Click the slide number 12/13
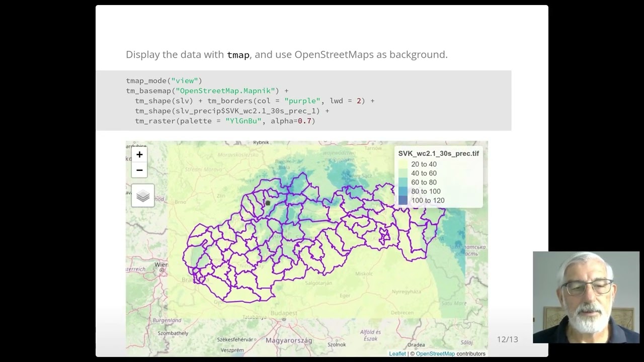644x362 pixels. point(507,339)
